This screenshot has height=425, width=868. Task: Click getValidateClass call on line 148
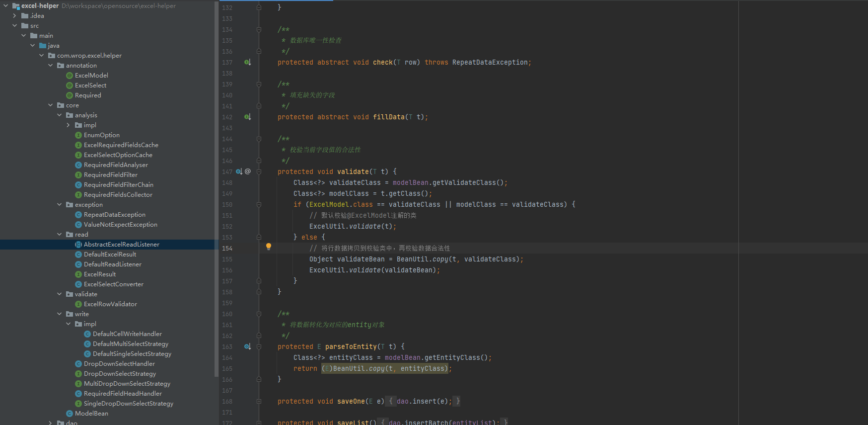coord(464,182)
